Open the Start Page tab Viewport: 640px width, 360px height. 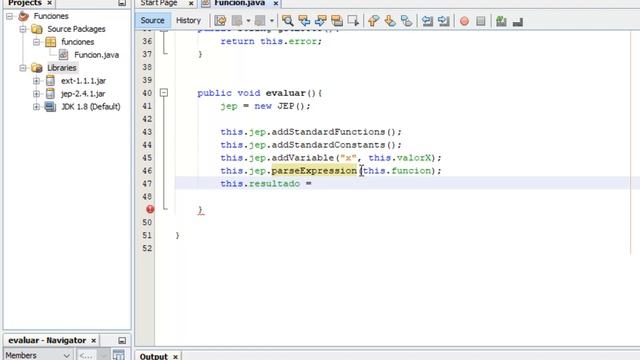click(159, 3)
